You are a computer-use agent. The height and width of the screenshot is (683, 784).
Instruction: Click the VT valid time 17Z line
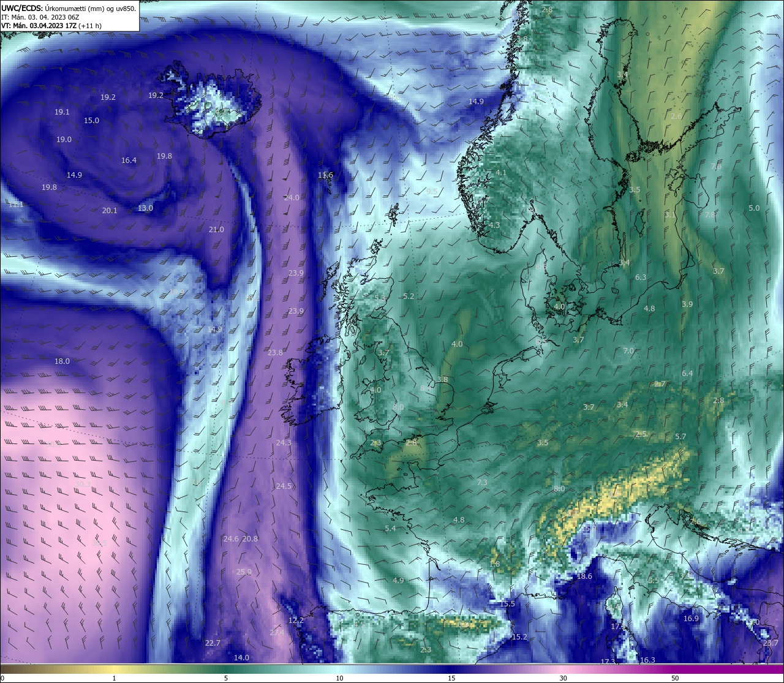click(51, 26)
